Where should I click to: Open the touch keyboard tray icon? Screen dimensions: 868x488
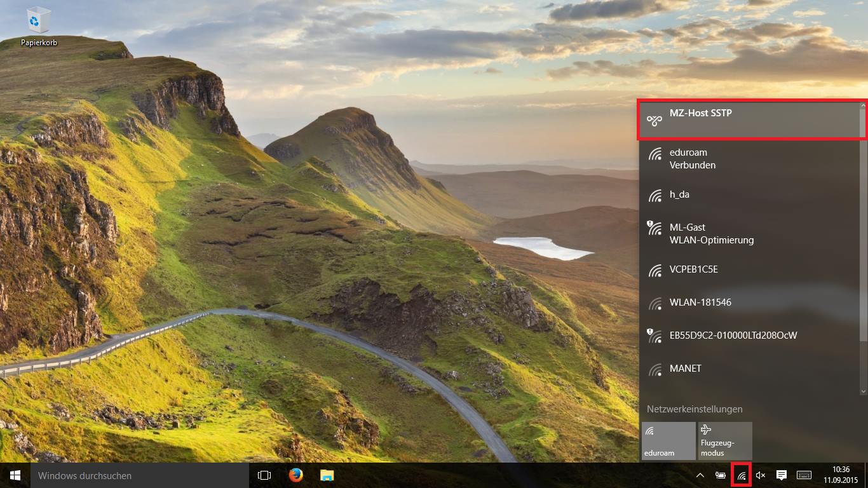tap(804, 475)
